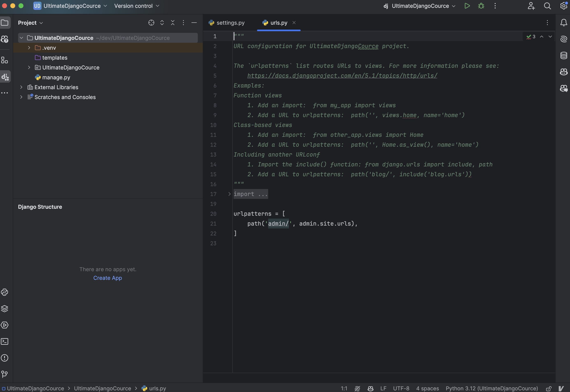
Task: Click the Python 3.12 interpreter widget
Action: click(x=492, y=388)
